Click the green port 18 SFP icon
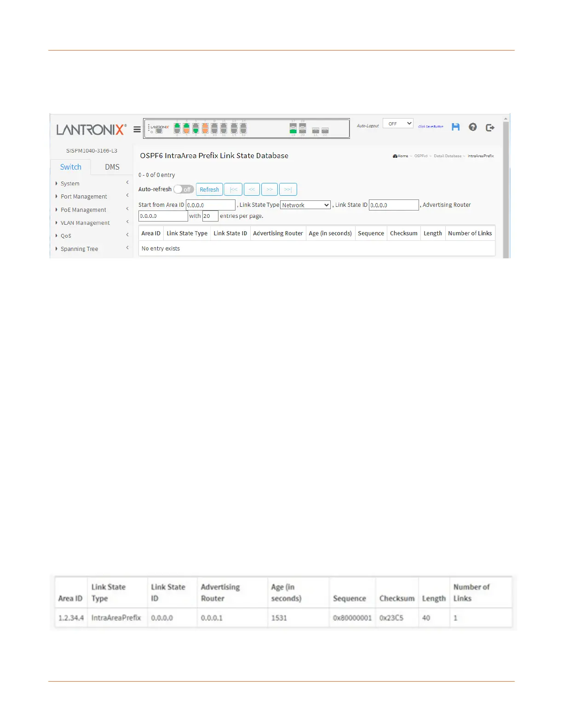The height and width of the screenshot is (728, 563). click(293, 131)
